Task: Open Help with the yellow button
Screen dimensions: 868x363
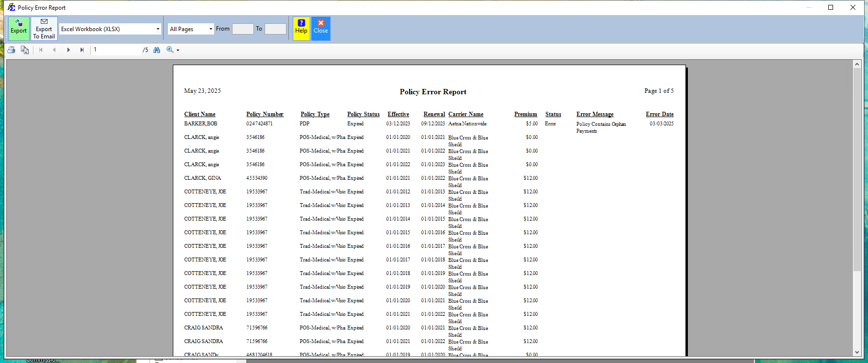Action: point(301,29)
